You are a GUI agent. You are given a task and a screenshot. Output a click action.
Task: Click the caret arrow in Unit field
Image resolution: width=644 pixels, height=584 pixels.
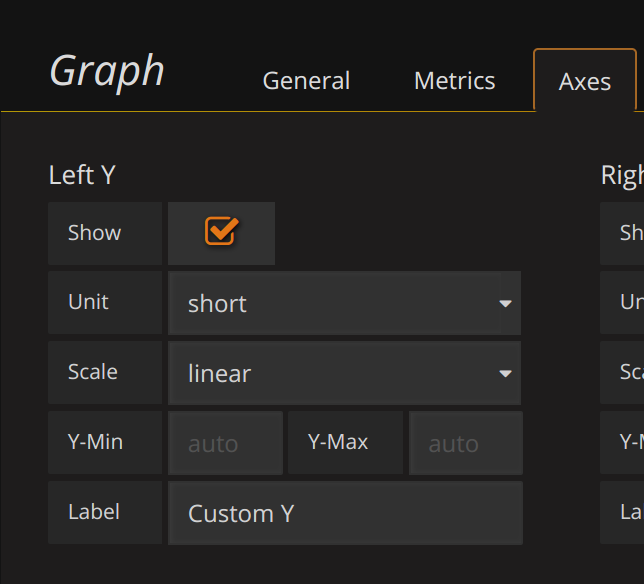click(505, 304)
